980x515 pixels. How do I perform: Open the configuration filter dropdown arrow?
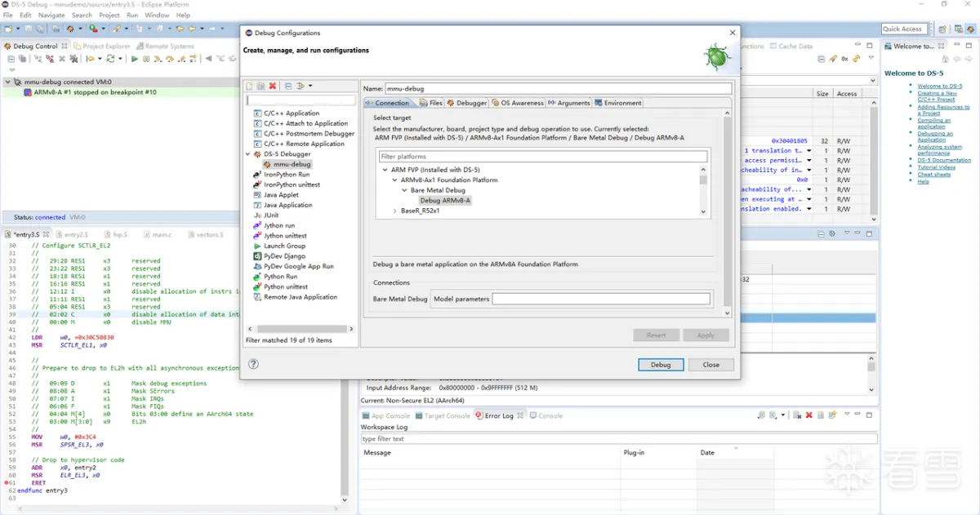tap(310, 86)
